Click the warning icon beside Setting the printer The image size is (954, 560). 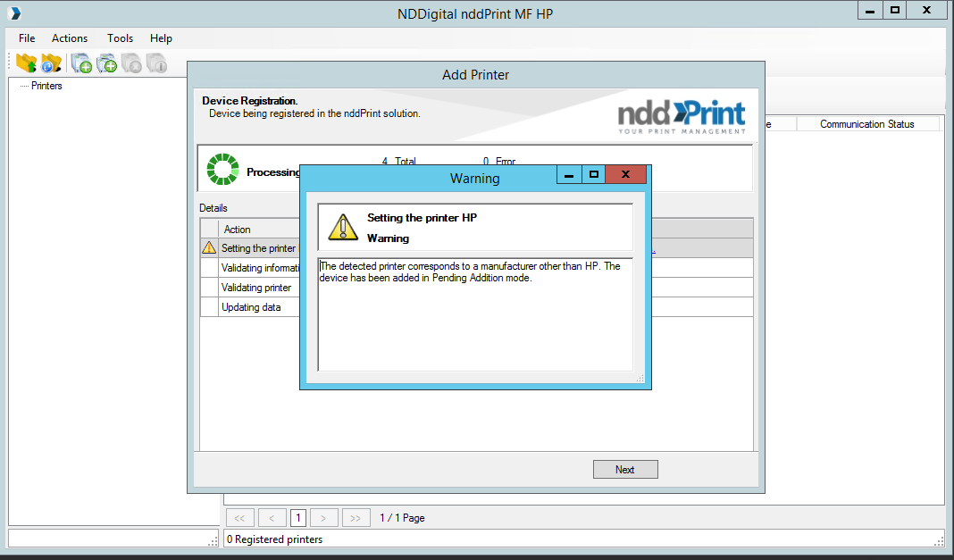coord(209,248)
